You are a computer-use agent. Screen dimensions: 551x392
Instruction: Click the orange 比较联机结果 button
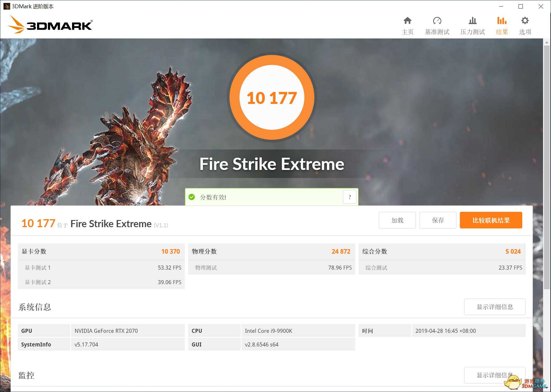tap(491, 220)
